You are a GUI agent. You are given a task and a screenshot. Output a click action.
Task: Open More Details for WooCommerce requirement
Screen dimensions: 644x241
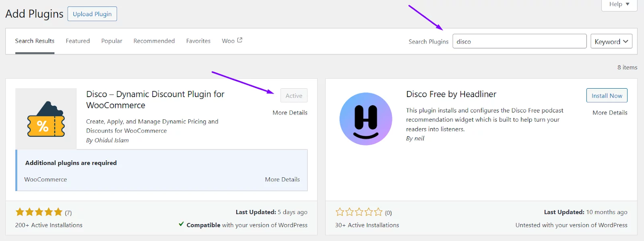coord(282,180)
